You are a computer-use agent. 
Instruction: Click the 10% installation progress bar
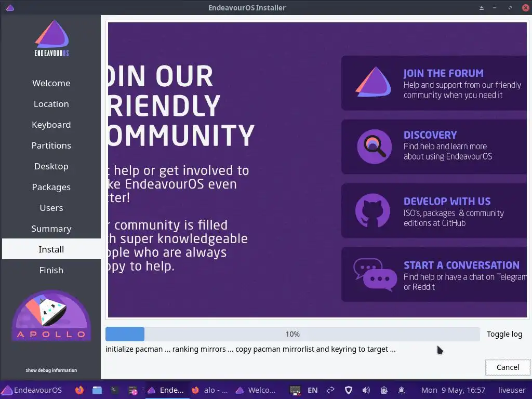pos(292,334)
